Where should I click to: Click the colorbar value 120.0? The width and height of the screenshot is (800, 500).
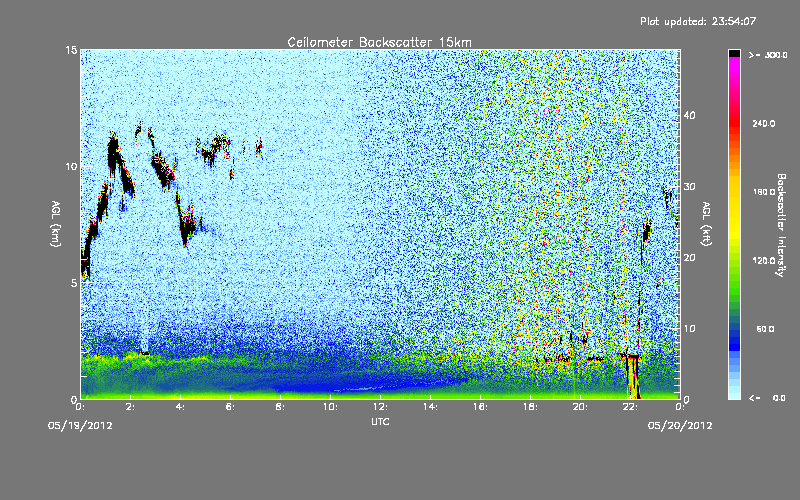tap(764, 261)
